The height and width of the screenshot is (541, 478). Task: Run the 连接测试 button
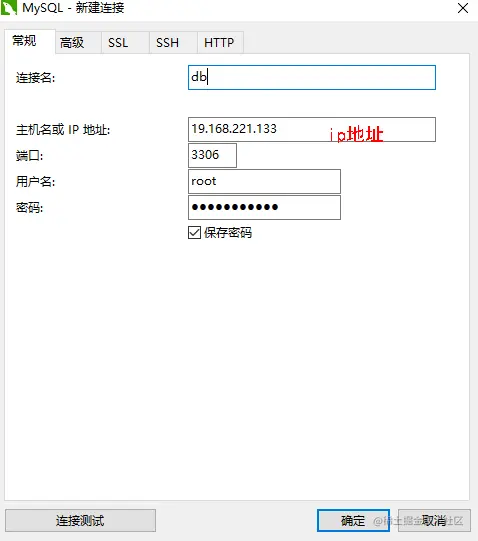(80, 521)
